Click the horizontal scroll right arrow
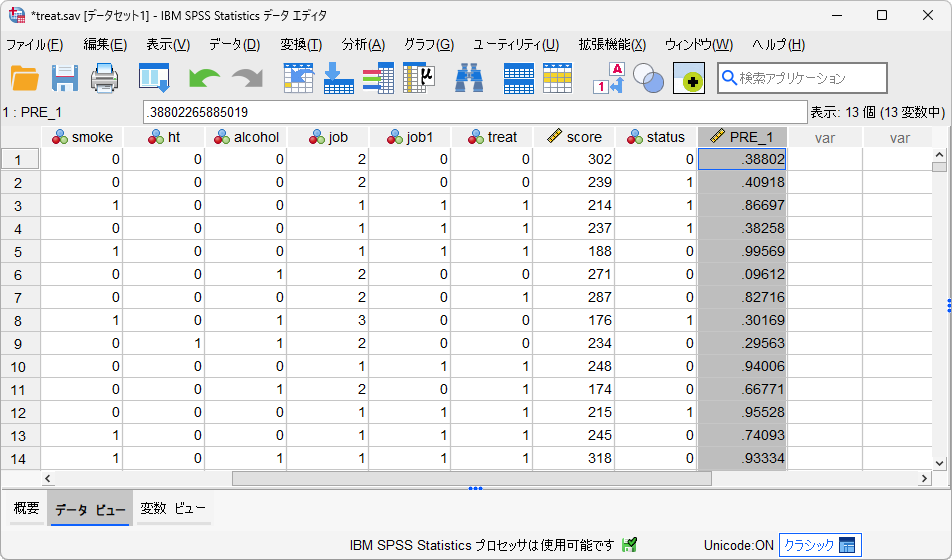The image size is (952, 560). click(924, 479)
